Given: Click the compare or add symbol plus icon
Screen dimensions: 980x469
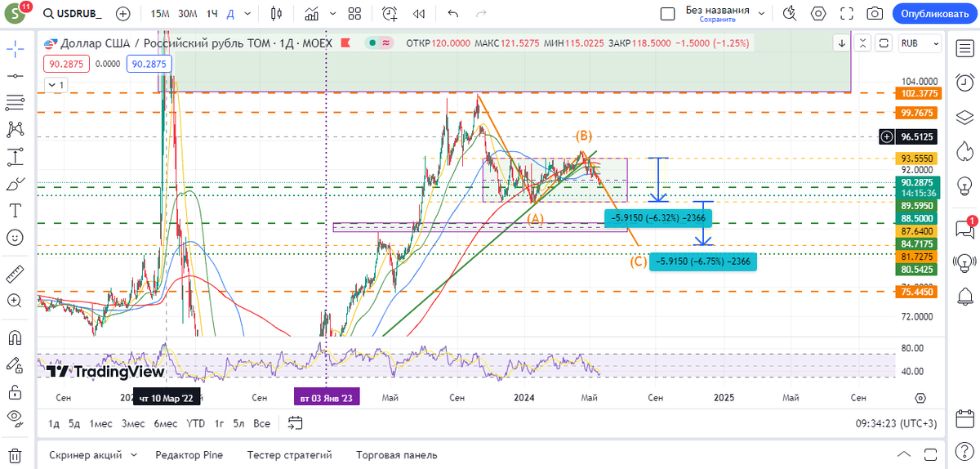Looking at the screenshot, I should (x=123, y=14).
